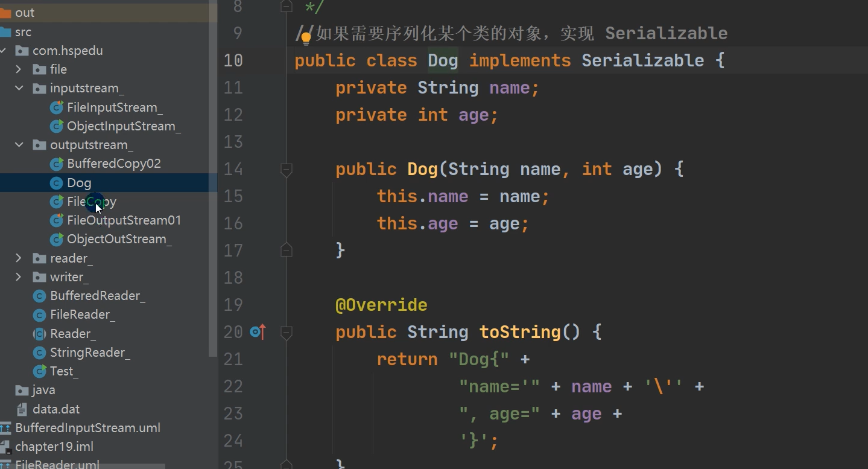This screenshot has height=469, width=868.
Task: Click the "Dog{" string literal on line 21
Action: click(479, 359)
